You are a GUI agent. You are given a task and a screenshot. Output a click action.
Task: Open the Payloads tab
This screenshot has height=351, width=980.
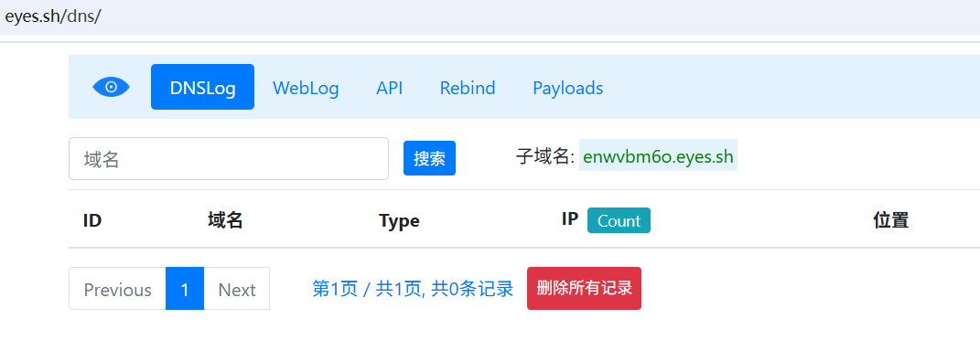click(x=567, y=88)
